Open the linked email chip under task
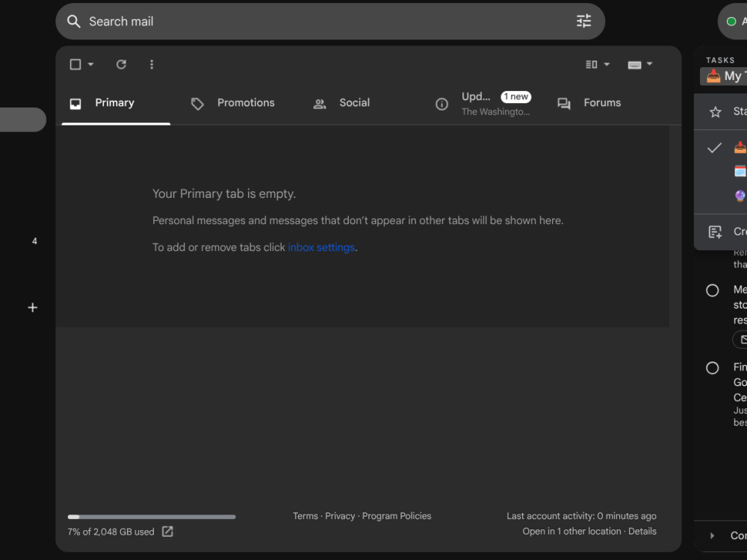This screenshot has height=560, width=747. click(740, 339)
